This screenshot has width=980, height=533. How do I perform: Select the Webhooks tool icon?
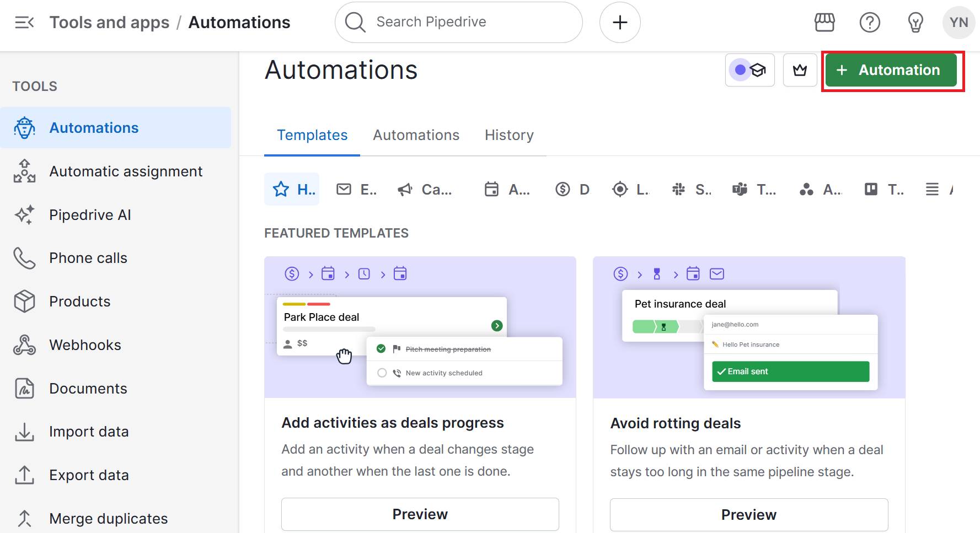point(24,344)
